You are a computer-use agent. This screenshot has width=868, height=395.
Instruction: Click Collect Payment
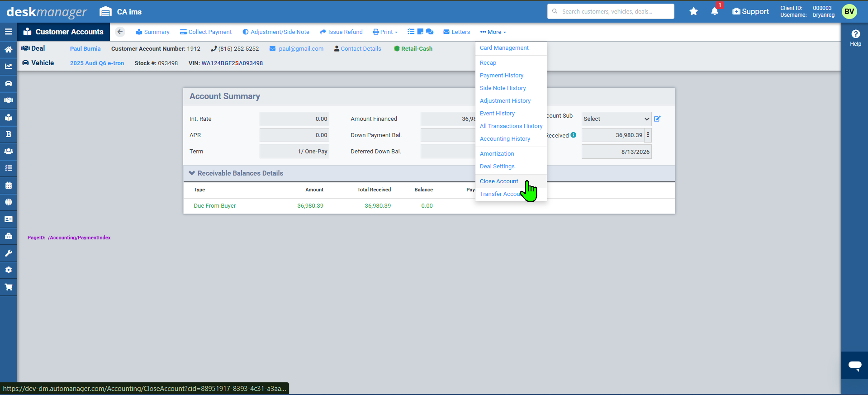[206, 32]
